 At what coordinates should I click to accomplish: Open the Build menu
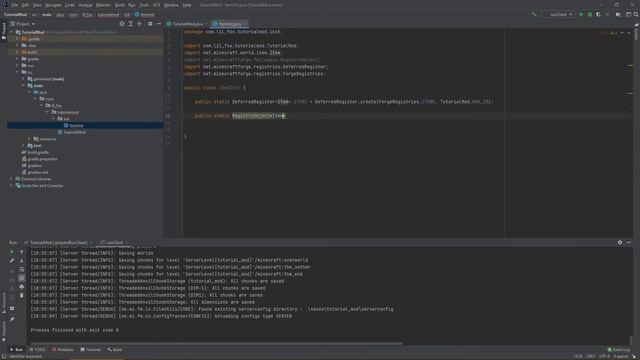tap(120, 5)
